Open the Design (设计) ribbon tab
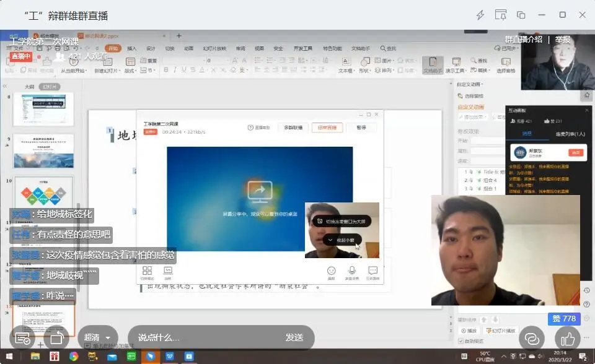This screenshot has width=595, height=364. [151, 48]
